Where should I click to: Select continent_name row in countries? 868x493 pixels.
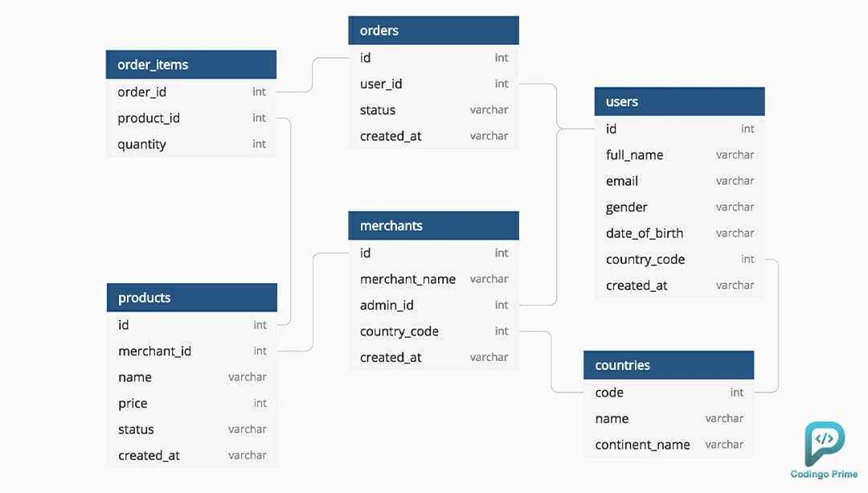(x=668, y=445)
